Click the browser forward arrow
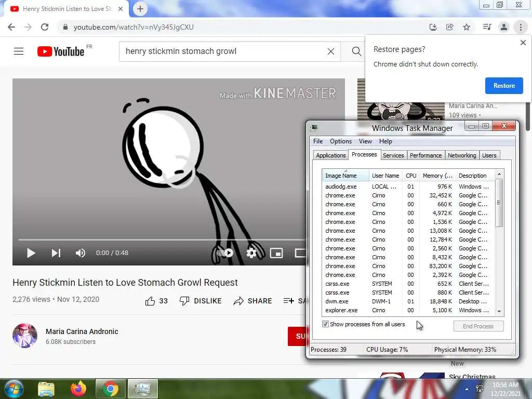 [28, 27]
